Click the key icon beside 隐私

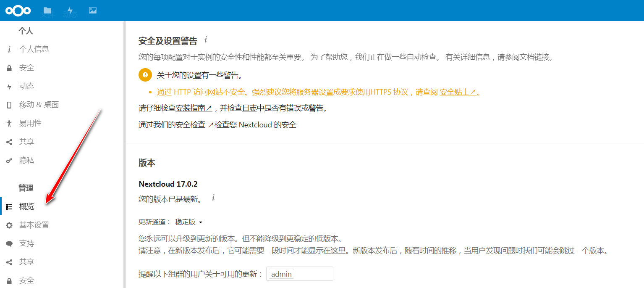click(x=9, y=161)
